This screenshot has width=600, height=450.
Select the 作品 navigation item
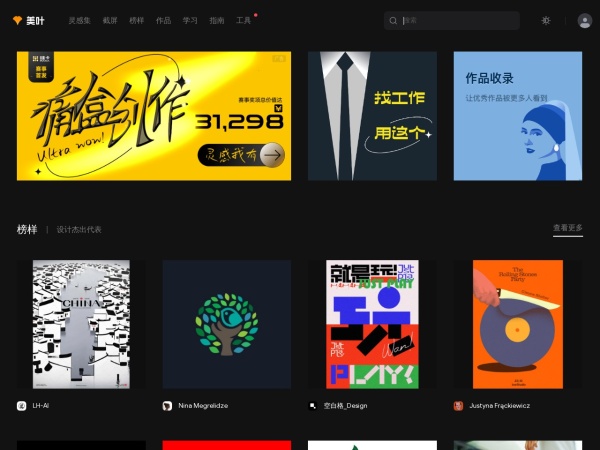pos(163,20)
